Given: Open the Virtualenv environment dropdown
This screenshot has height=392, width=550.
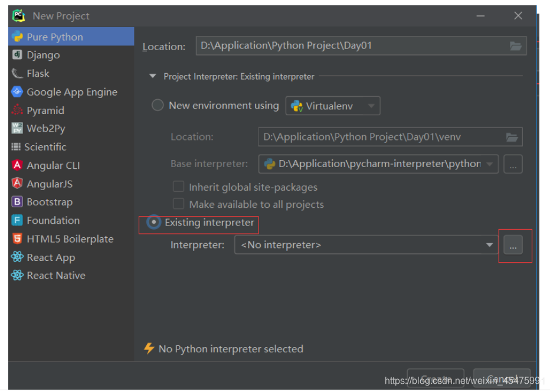Looking at the screenshot, I should pyautogui.click(x=333, y=106).
